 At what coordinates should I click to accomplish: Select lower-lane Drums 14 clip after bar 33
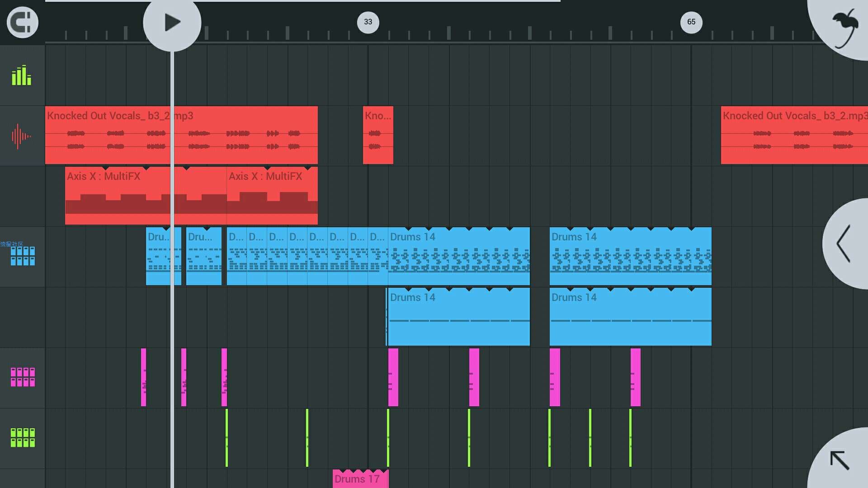tap(458, 317)
